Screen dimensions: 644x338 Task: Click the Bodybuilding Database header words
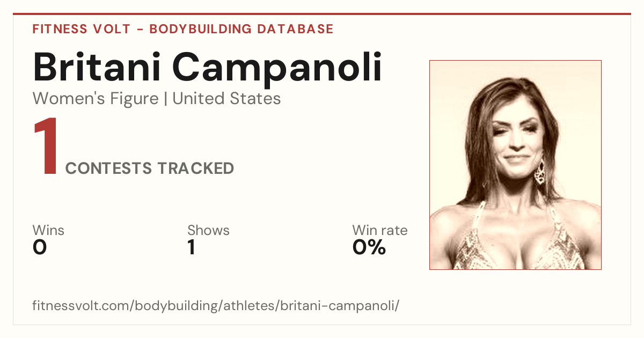[x=241, y=29]
